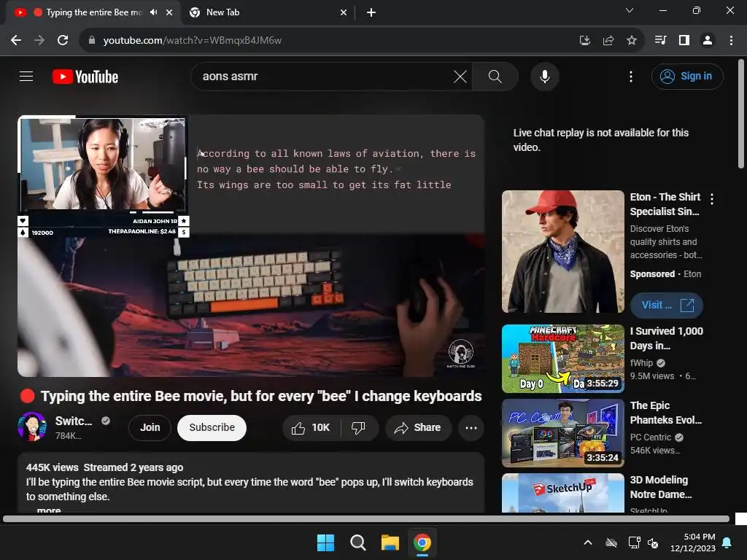This screenshot has width=747, height=560.
Task: Open the notifications bell in tray
Action: [727, 542]
